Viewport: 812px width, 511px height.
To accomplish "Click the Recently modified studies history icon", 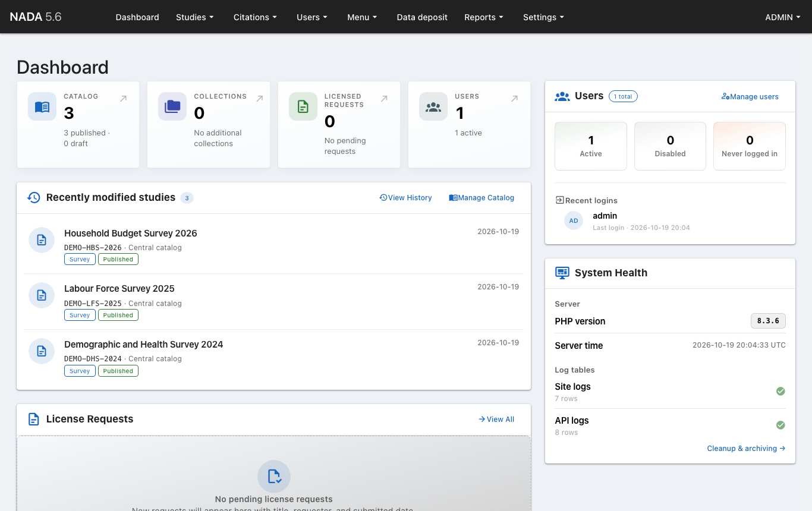I will point(34,198).
